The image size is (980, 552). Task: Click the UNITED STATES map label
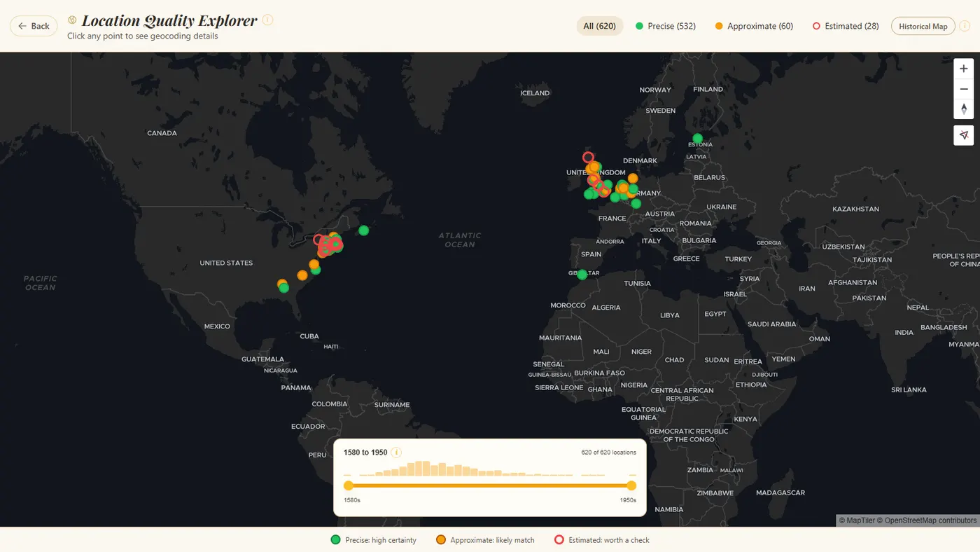pos(226,263)
